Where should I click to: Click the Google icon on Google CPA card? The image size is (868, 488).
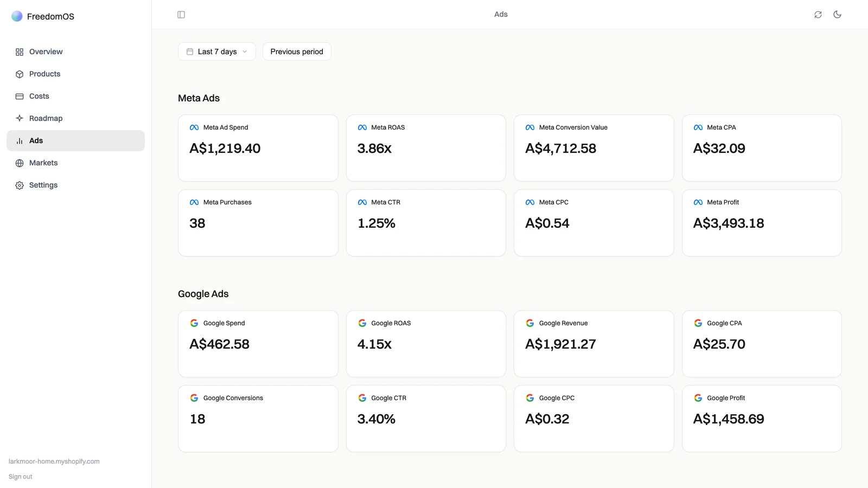698,323
